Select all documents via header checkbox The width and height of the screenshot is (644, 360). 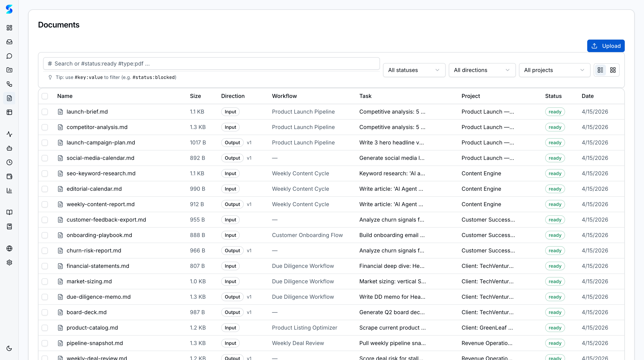click(45, 96)
